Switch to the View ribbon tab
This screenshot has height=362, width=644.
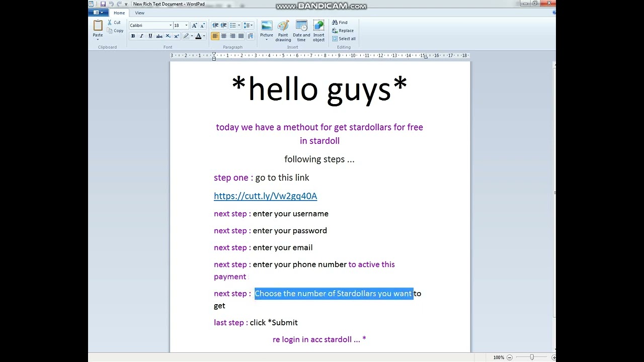[140, 13]
